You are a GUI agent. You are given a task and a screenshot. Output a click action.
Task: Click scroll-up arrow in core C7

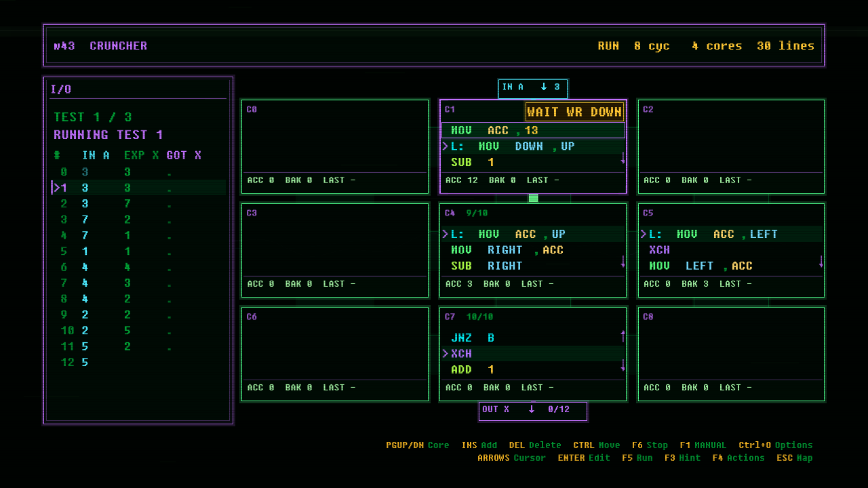point(623,335)
